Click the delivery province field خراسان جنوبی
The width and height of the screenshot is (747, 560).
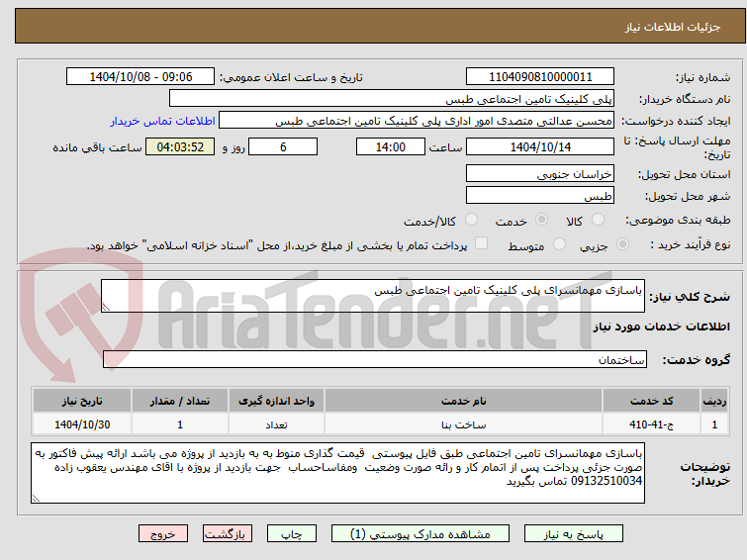[x=540, y=174]
